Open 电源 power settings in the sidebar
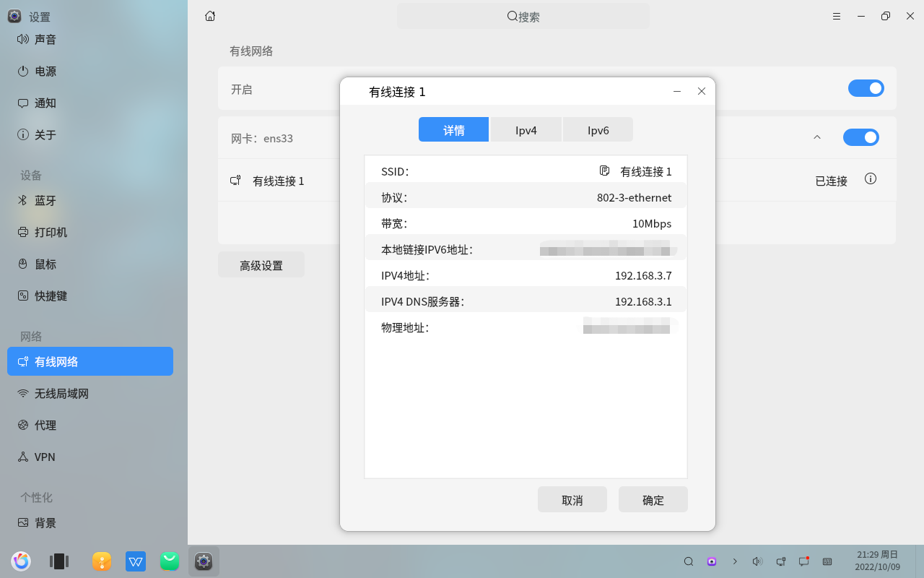924x578 pixels. click(x=90, y=71)
